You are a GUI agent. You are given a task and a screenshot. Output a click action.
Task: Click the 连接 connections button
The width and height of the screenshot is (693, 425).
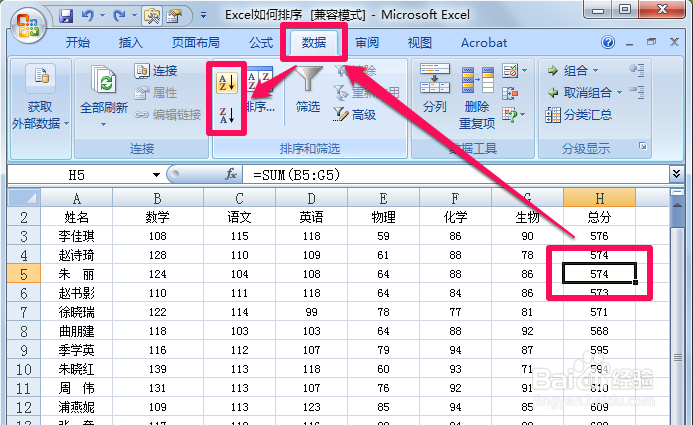[156, 71]
